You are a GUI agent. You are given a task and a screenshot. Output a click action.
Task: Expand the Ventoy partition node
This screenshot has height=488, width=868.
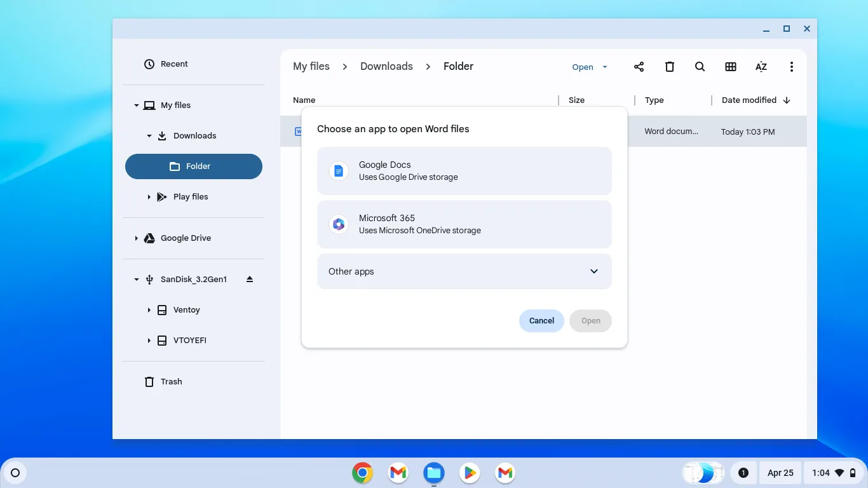point(149,310)
